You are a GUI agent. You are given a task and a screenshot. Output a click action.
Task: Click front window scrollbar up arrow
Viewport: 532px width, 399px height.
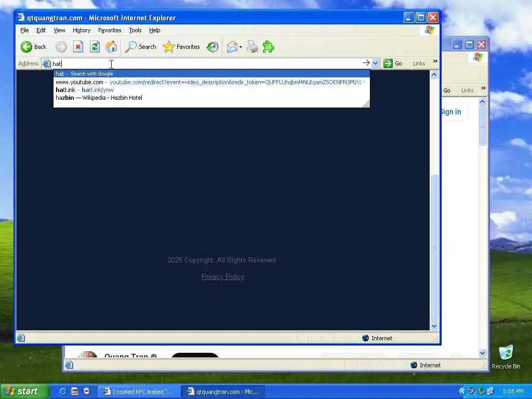[434, 75]
